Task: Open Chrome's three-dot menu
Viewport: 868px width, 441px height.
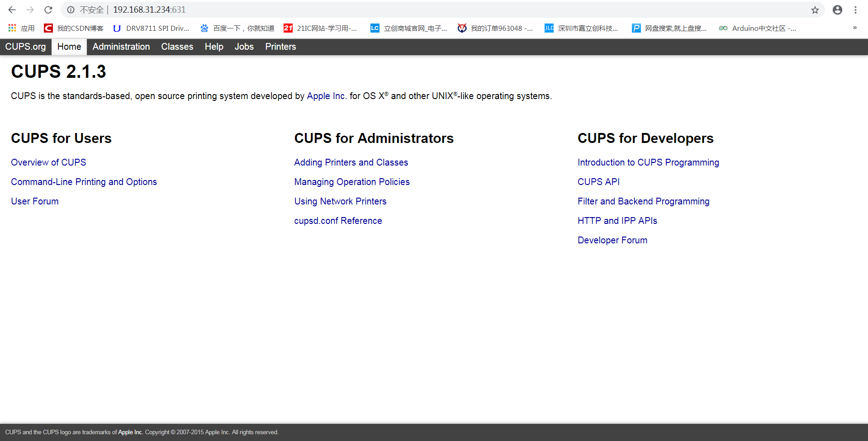Action: (855, 9)
